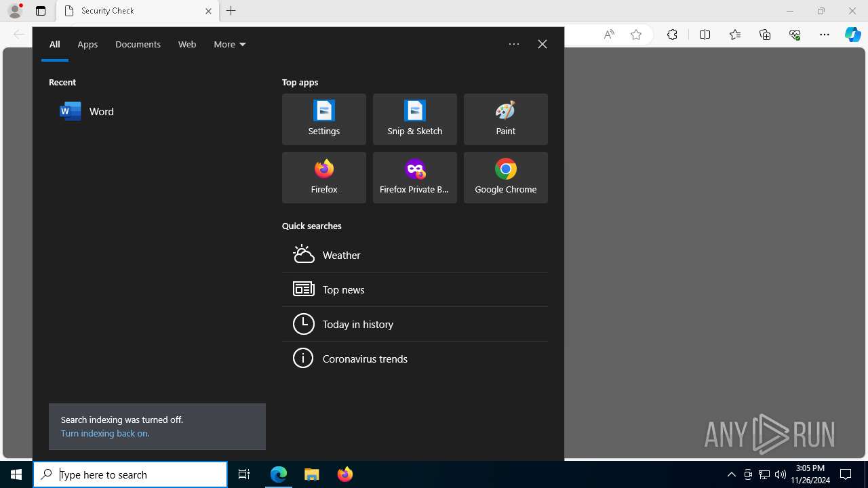Open the volume tray icon
The height and width of the screenshot is (488, 868).
click(781, 474)
